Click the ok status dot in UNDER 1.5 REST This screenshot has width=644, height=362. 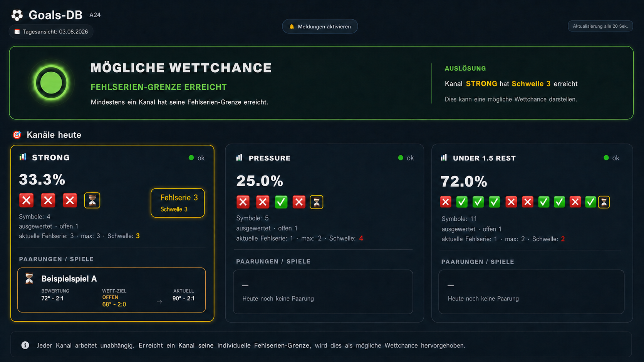(x=606, y=158)
